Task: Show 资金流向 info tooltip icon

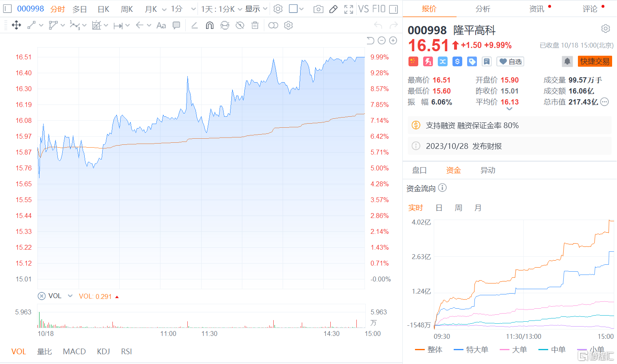Action: pyautogui.click(x=443, y=188)
